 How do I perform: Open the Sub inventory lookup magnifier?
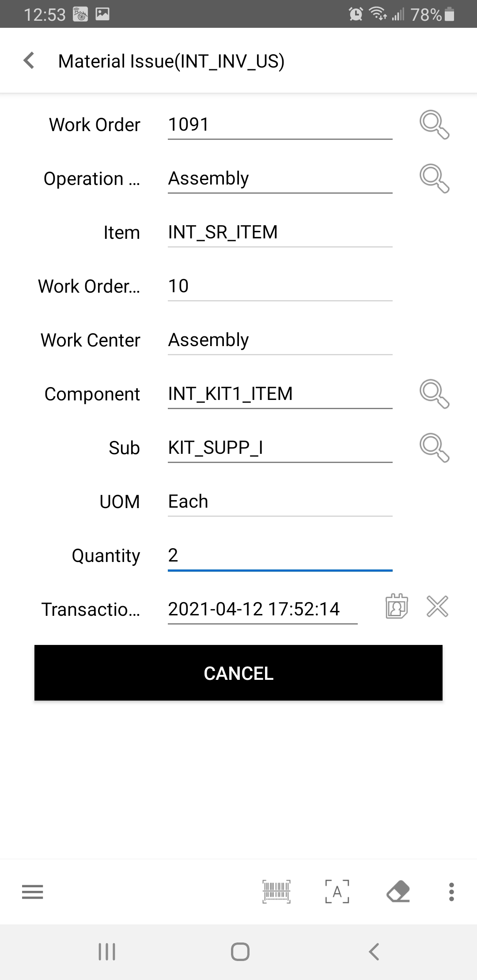pyautogui.click(x=434, y=448)
